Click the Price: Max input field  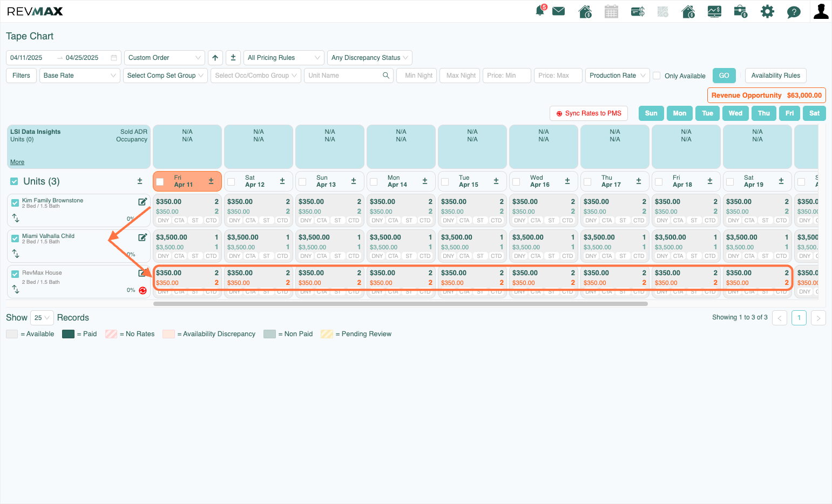coord(558,76)
